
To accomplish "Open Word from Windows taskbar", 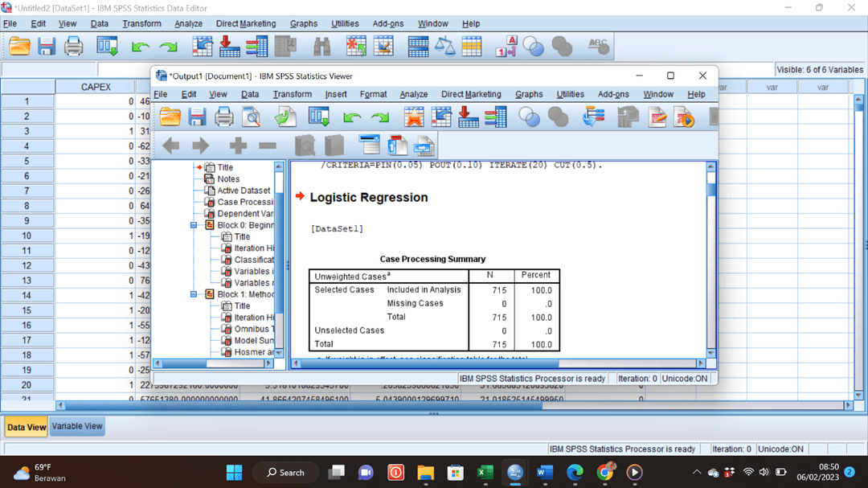I will [x=545, y=473].
